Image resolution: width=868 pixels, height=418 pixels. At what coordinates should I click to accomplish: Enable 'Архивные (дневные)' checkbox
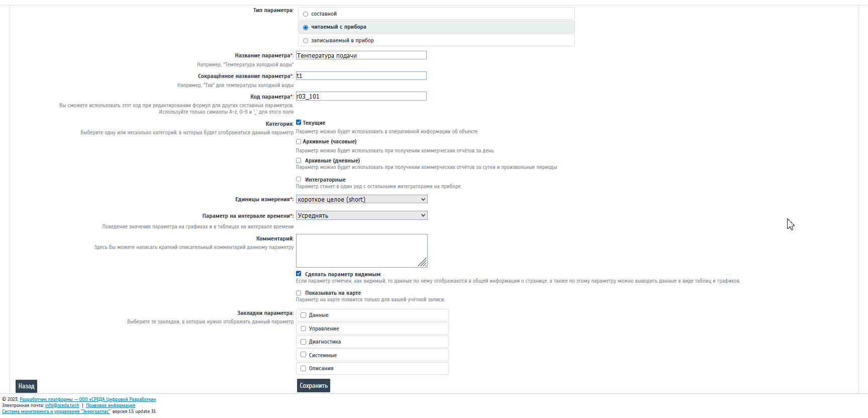[x=299, y=160]
